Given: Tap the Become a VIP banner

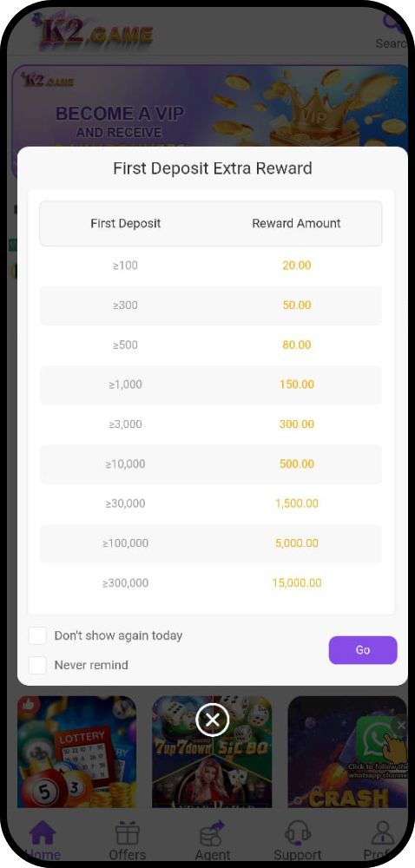Looking at the screenshot, I should pos(210,106).
